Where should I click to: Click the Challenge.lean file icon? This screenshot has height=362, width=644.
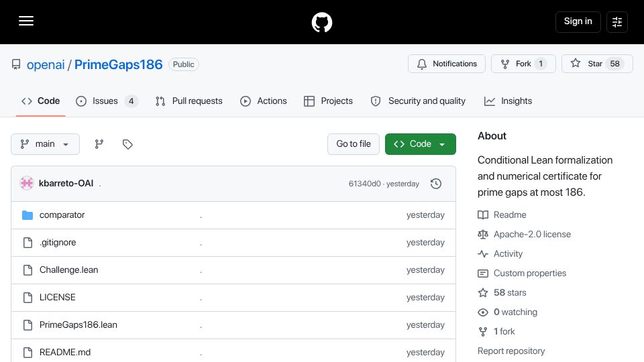(28, 270)
